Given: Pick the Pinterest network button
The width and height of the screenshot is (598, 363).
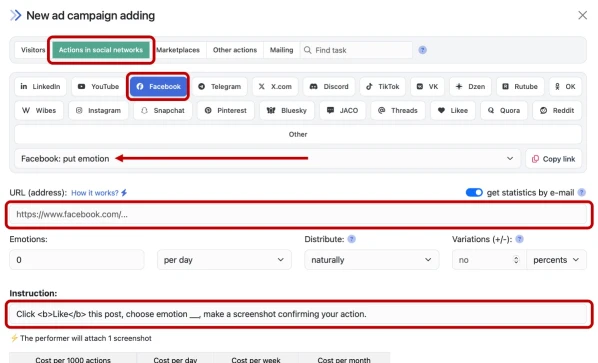Looking at the screenshot, I should (226, 111).
